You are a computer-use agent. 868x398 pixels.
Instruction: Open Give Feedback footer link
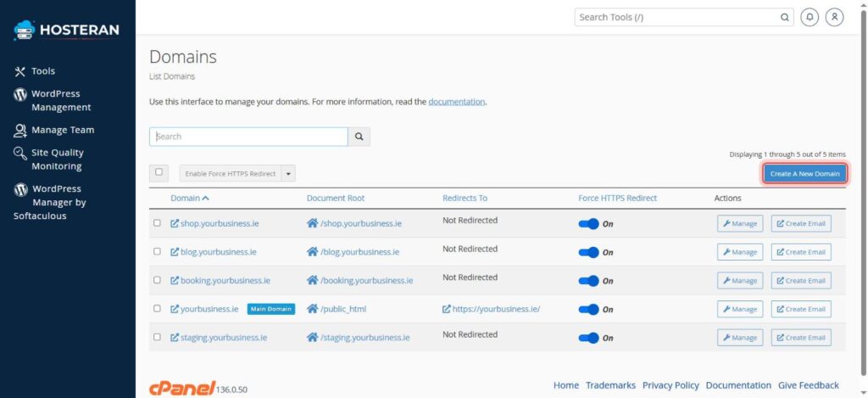(808, 385)
